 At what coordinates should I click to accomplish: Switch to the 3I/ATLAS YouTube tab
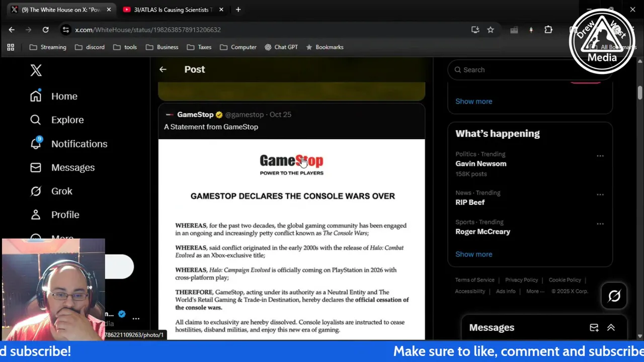click(172, 10)
